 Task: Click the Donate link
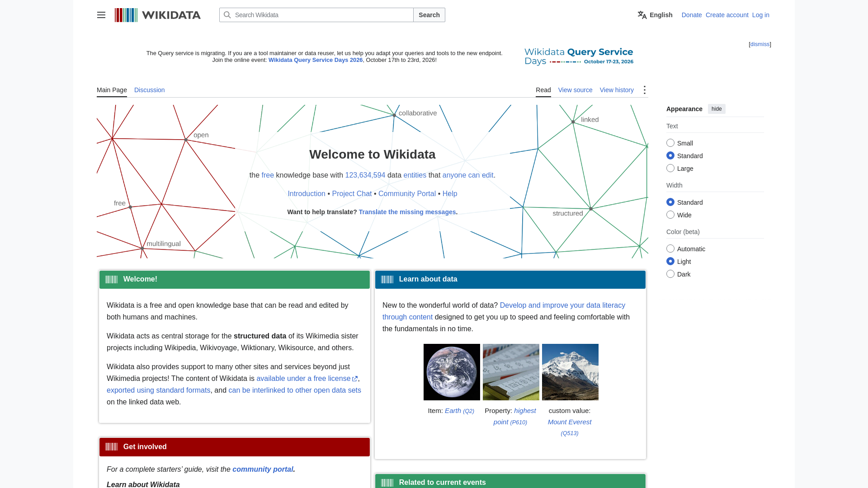coord(691,15)
